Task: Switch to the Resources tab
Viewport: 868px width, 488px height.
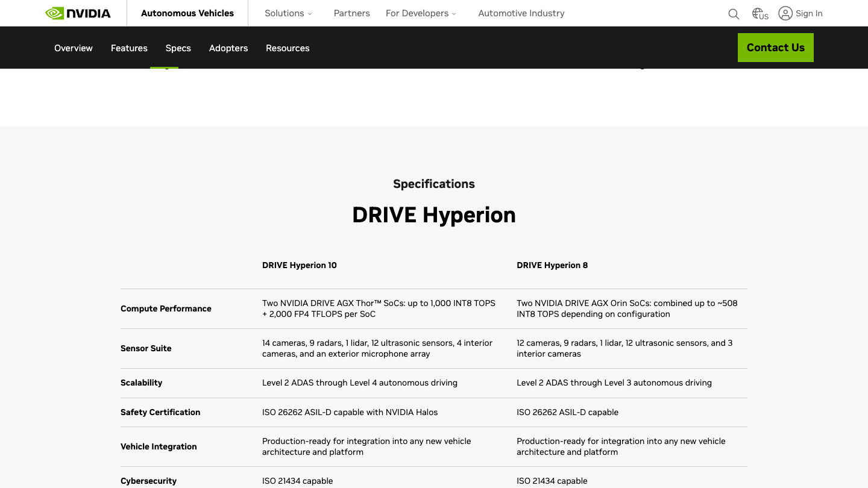Action: [288, 48]
